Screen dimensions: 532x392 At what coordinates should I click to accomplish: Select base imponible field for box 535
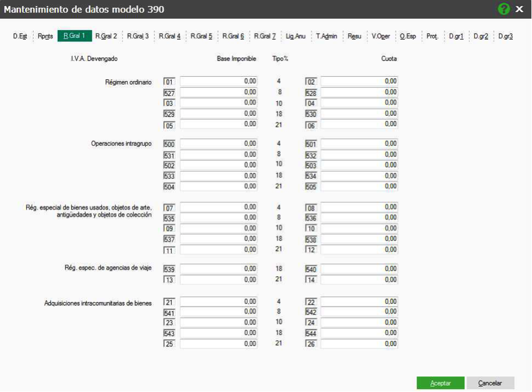pos(219,217)
